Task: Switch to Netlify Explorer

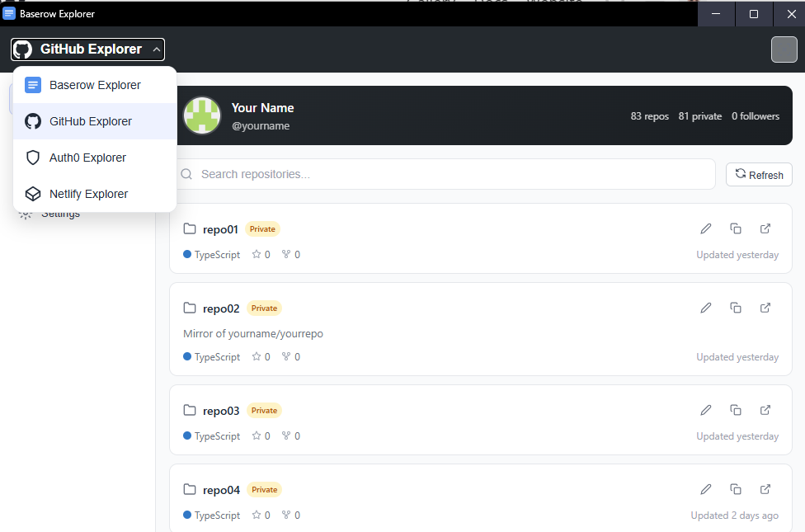Action: [x=89, y=194]
